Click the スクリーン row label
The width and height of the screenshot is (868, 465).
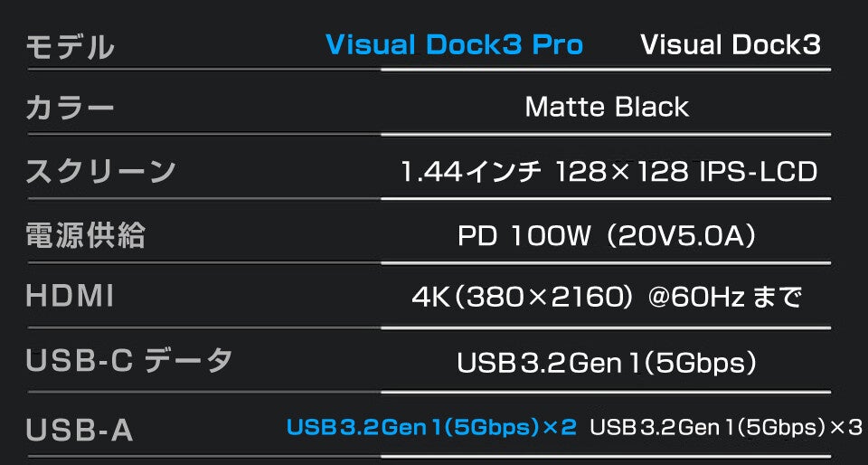click(x=100, y=171)
